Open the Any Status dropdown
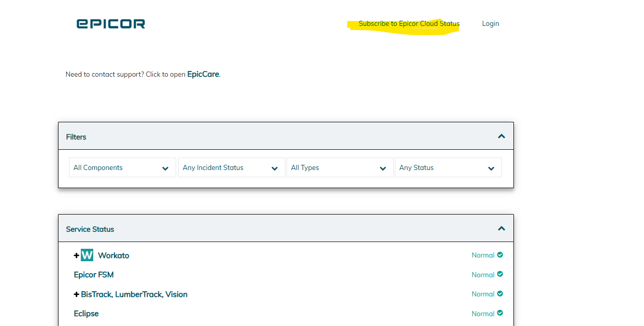 (448, 167)
